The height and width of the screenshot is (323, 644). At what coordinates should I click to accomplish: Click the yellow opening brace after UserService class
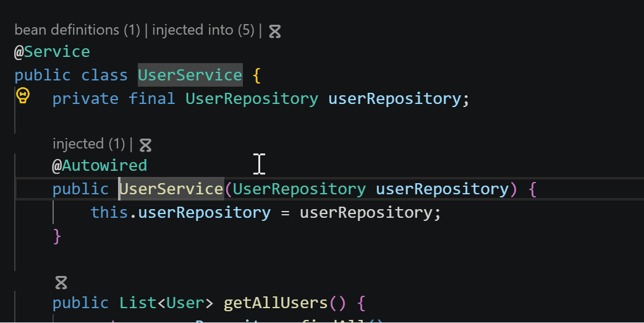[x=257, y=75]
